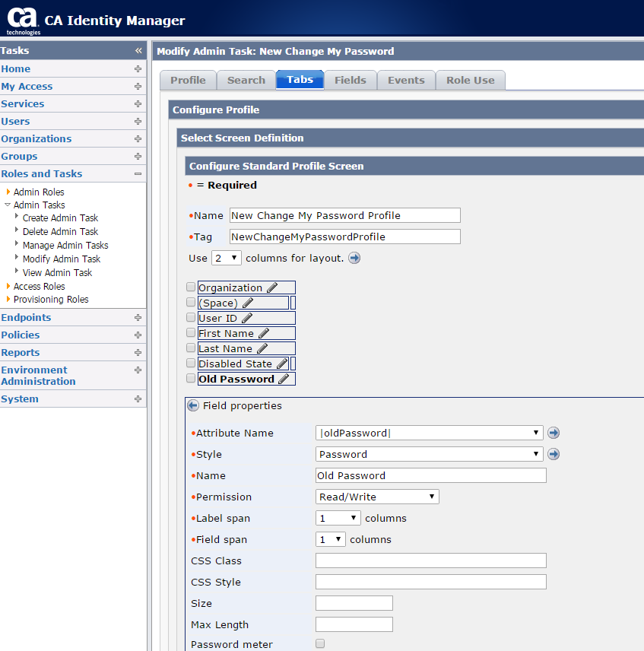
Task: Expand the Users section in sidebar
Action: pyautogui.click(x=138, y=121)
